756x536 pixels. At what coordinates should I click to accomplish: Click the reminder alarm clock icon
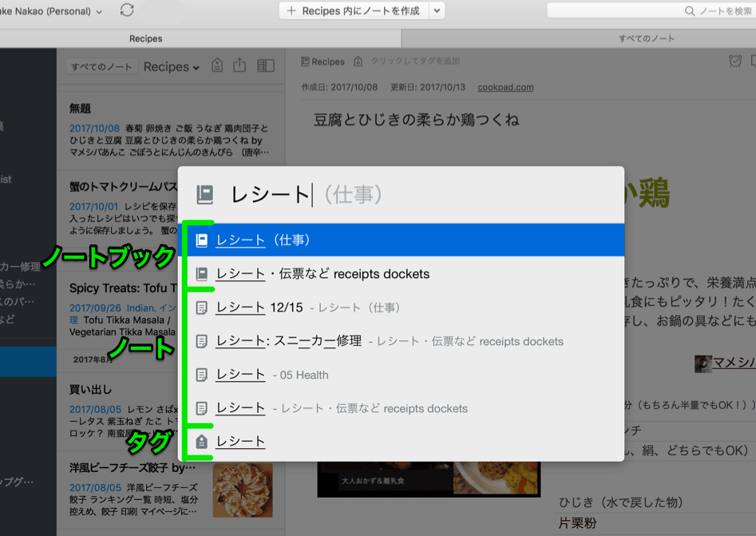click(734, 61)
